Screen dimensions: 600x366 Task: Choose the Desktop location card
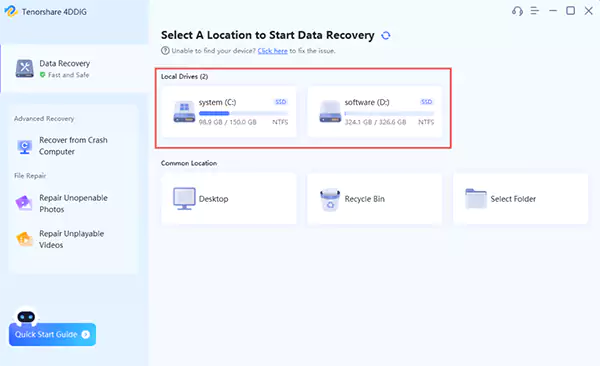[229, 199]
